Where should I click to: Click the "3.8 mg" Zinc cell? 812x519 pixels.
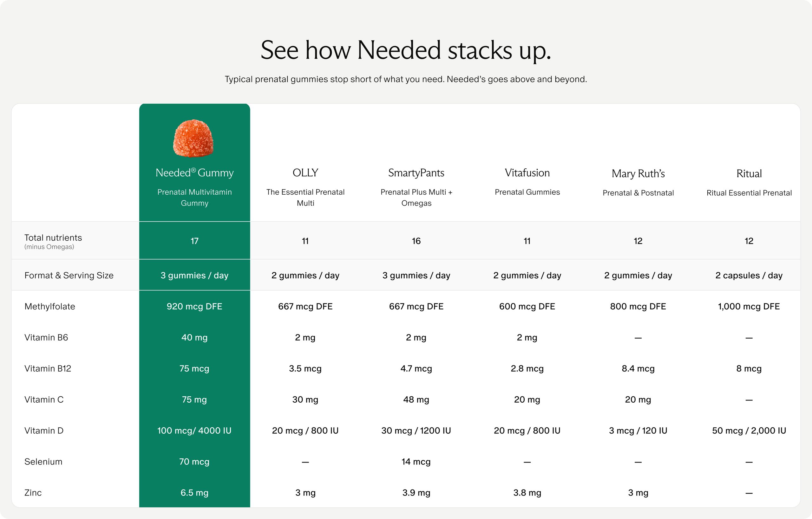(527, 492)
